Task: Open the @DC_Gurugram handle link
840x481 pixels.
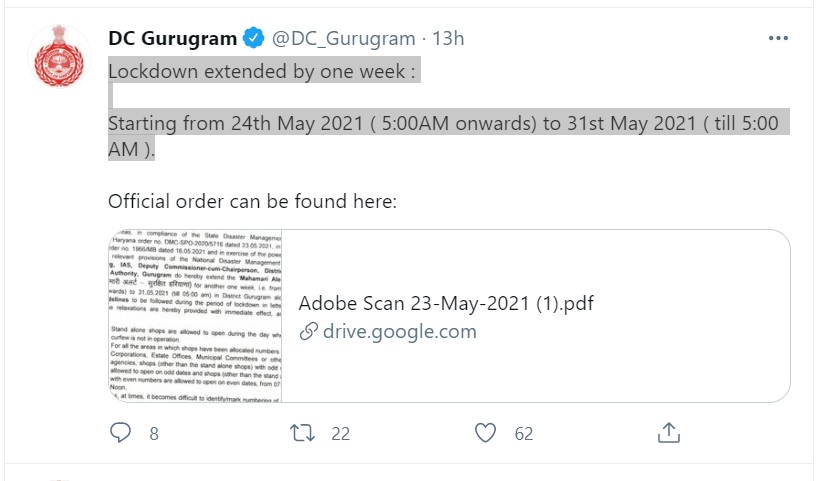Action: (x=343, y=39)
